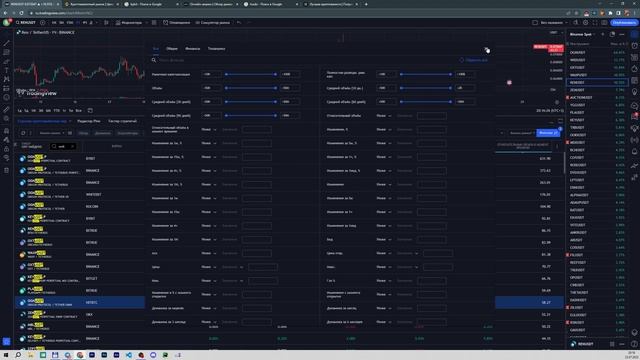The height and width of the screenshot is (360, 640).
Task: Select the highlighted REIUSDT watchlist row
Action: (x=597, y=82)
